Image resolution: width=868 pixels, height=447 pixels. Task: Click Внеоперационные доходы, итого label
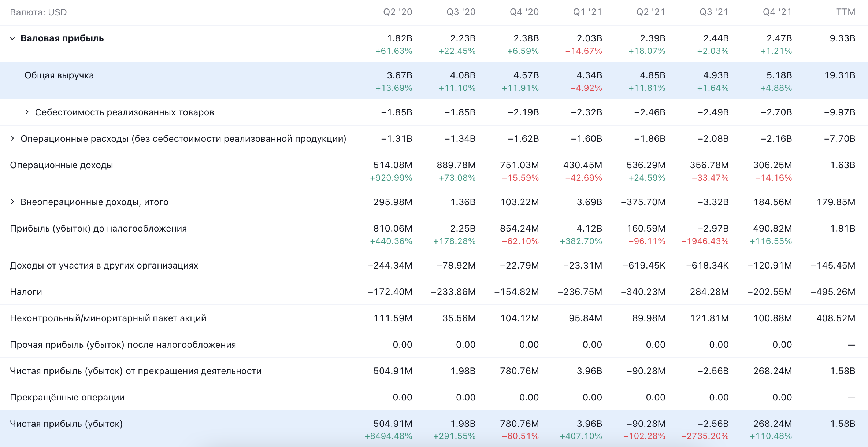pos(94,202)
